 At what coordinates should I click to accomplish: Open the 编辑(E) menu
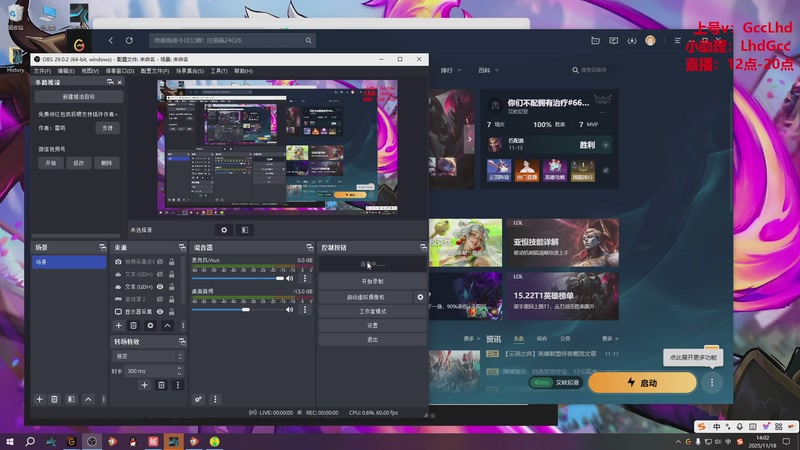66,71
